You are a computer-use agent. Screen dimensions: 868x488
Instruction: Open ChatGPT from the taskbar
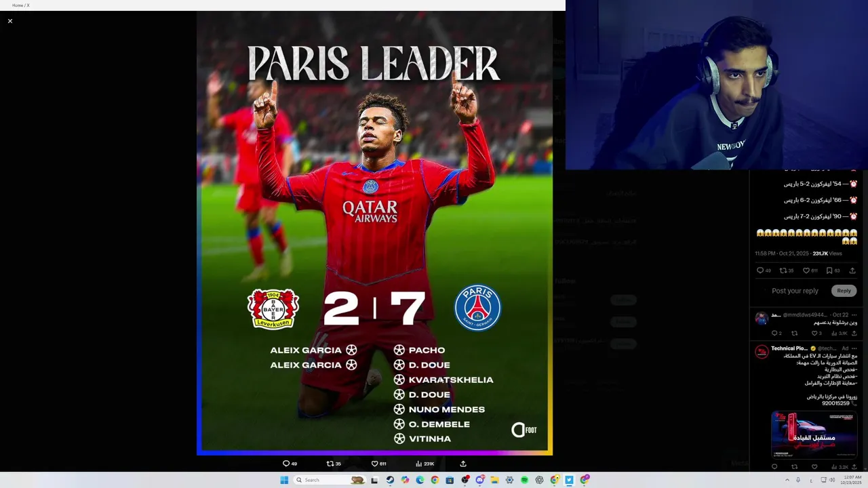[x=539, y=480]
